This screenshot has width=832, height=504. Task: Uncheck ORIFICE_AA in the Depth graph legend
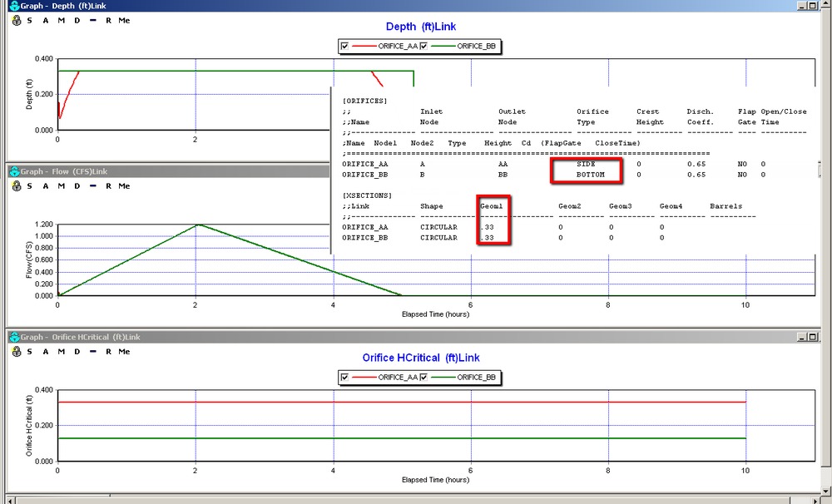point(344,45)
